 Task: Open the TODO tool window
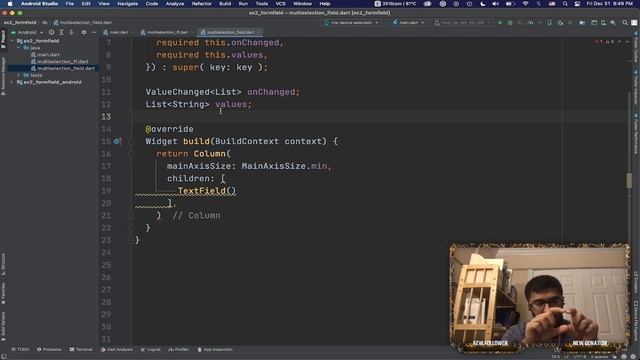[20, 349]
